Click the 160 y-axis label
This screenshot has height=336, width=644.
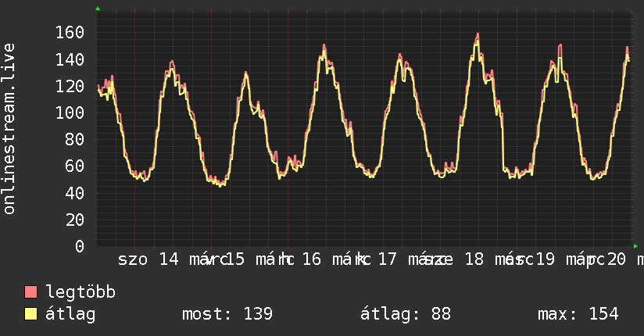pos(70,33)
